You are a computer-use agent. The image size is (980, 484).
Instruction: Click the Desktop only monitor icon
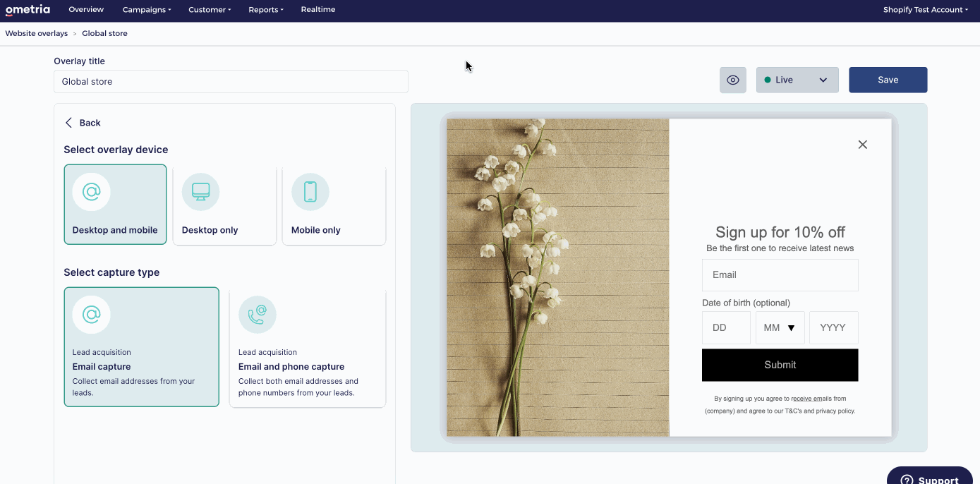[x=201, y=192]
